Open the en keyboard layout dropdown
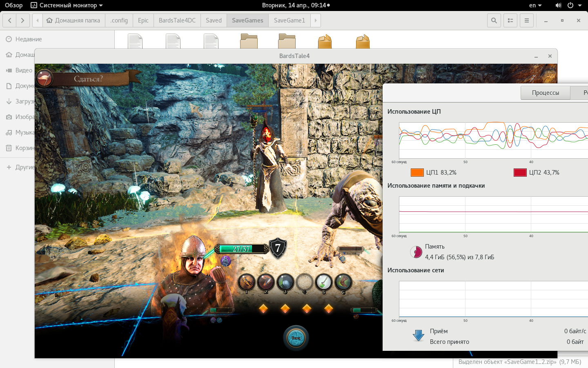 tap(535, 5)
